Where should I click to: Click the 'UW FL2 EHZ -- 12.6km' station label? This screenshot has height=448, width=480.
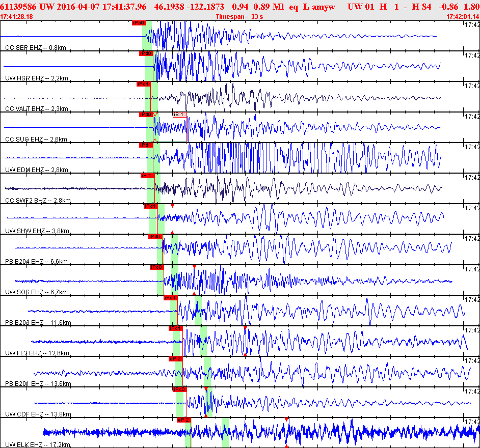pos(37,353)
